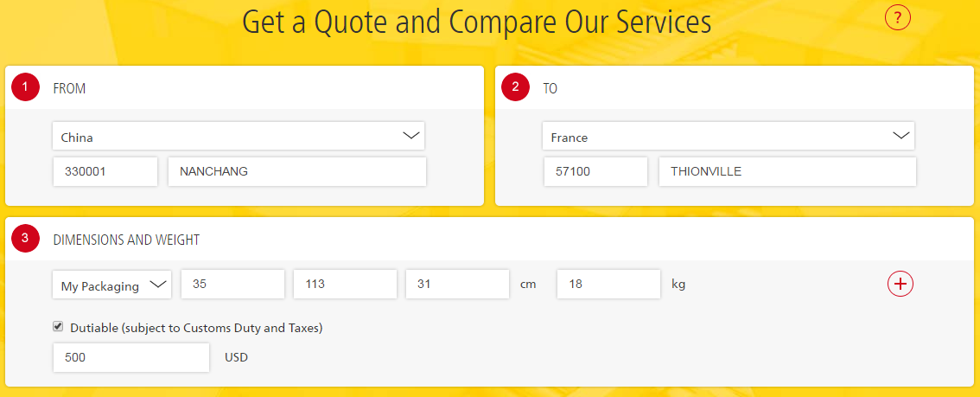980x397 pixels.
Task: Expand the My Packaging dropdown
Action: [x=111, y=285]
